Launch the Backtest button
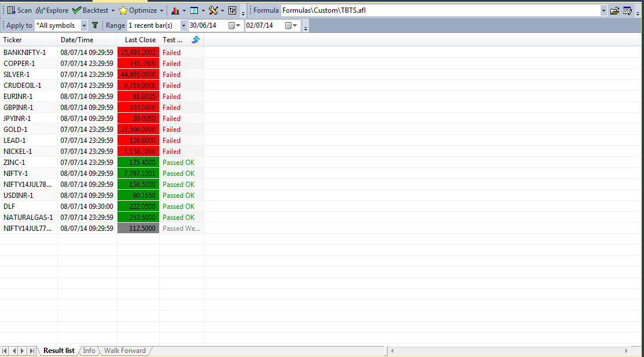 [x=90, y=10]
